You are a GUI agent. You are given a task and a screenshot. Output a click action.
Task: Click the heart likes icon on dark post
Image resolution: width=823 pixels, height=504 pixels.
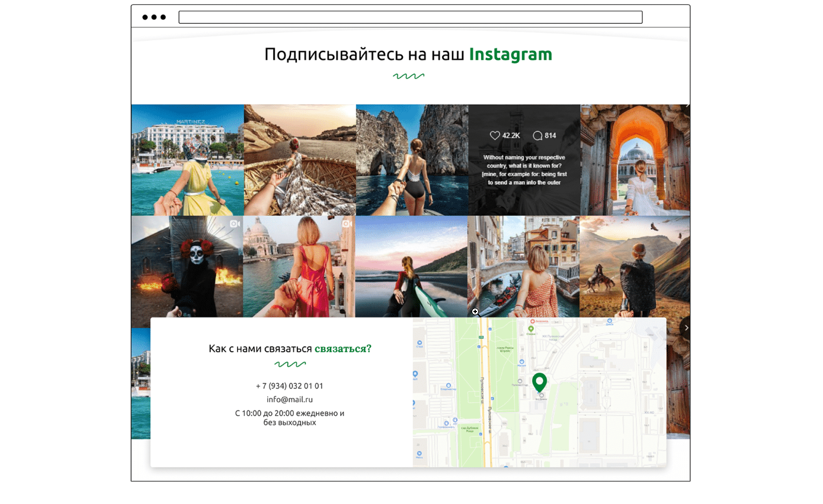point(495,136)
